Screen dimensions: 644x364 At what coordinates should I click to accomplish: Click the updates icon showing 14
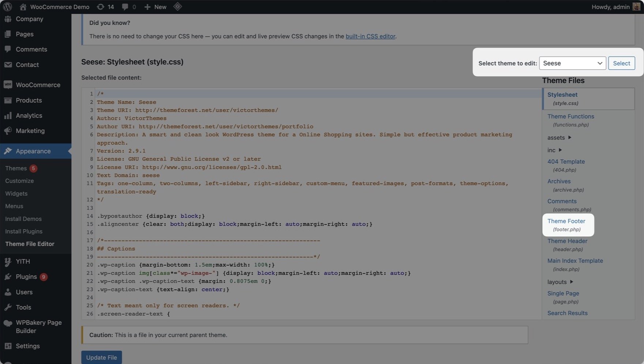tap(100, 7)
